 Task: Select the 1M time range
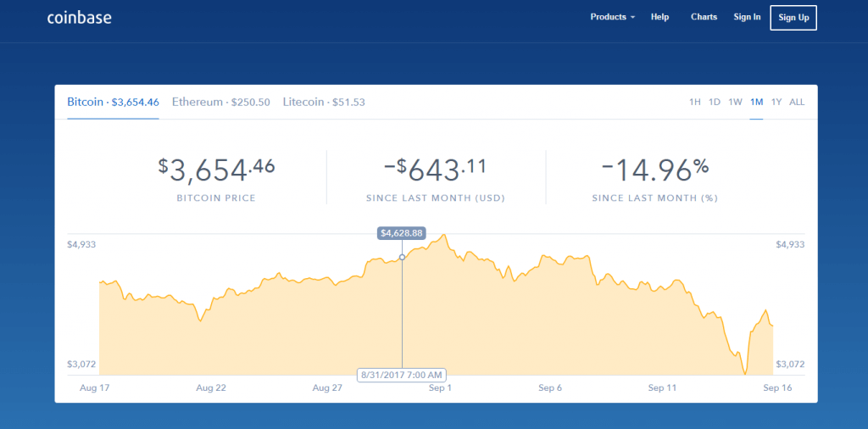757,102
